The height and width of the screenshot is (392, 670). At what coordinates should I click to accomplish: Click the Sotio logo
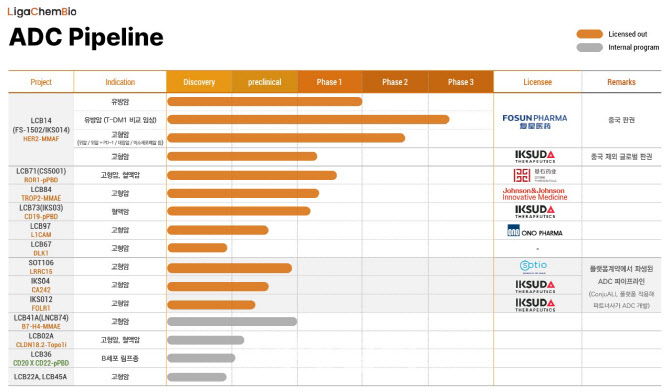533,266
